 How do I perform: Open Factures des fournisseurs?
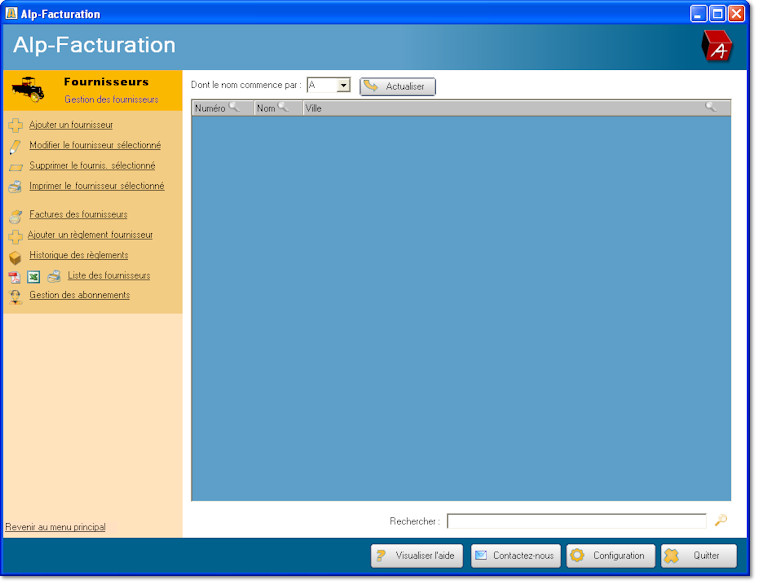[78, 215]
